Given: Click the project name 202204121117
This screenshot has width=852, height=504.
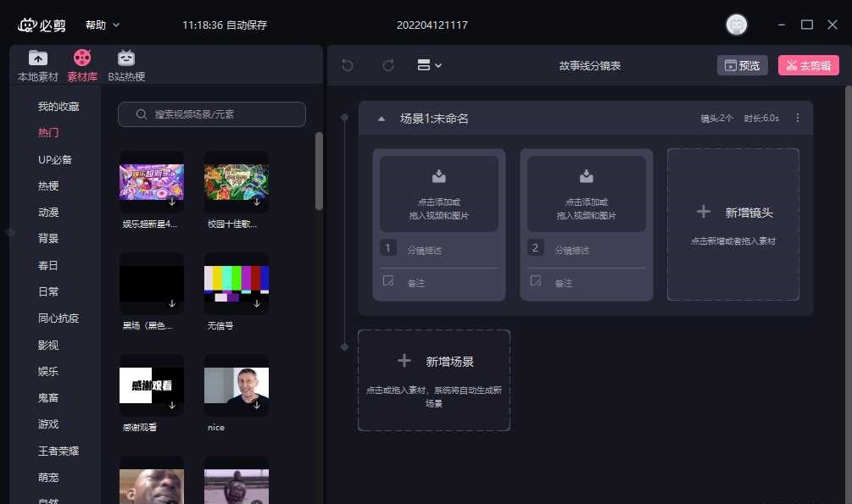Looking at the screenshot, I should [x=432, y=25].
